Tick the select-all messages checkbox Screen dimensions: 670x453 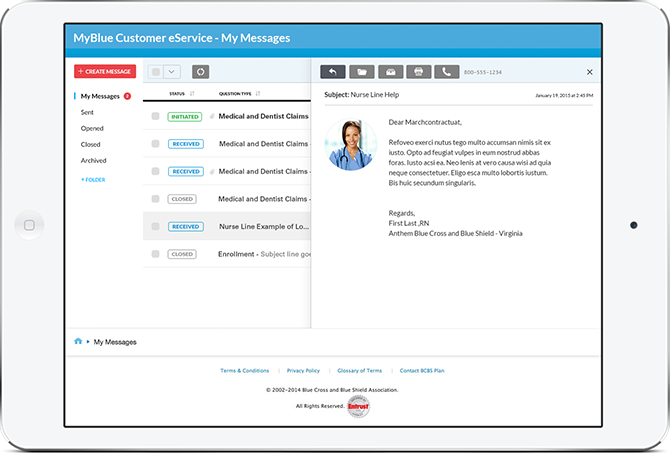point(156,72)
